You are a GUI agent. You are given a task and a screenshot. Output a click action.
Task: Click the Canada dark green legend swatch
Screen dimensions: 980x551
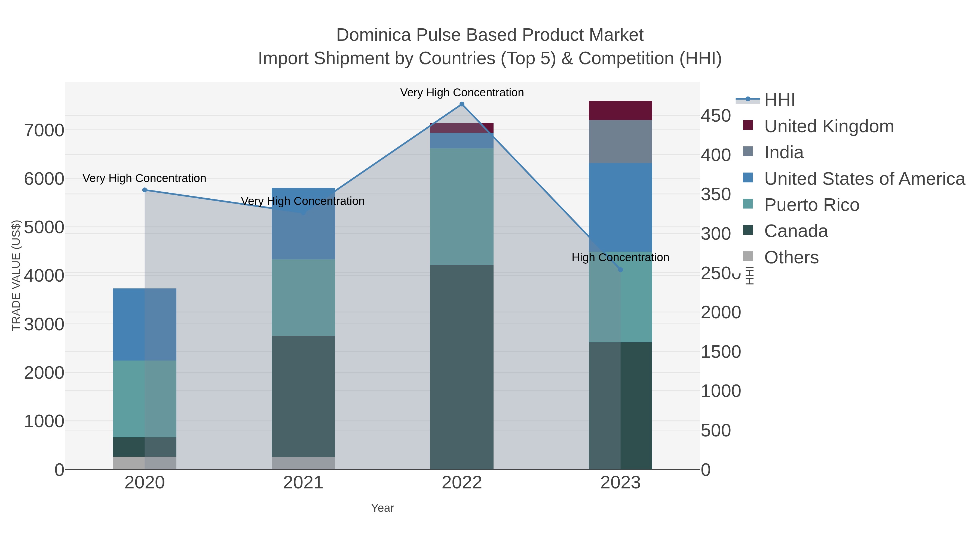tap(748, 230)
